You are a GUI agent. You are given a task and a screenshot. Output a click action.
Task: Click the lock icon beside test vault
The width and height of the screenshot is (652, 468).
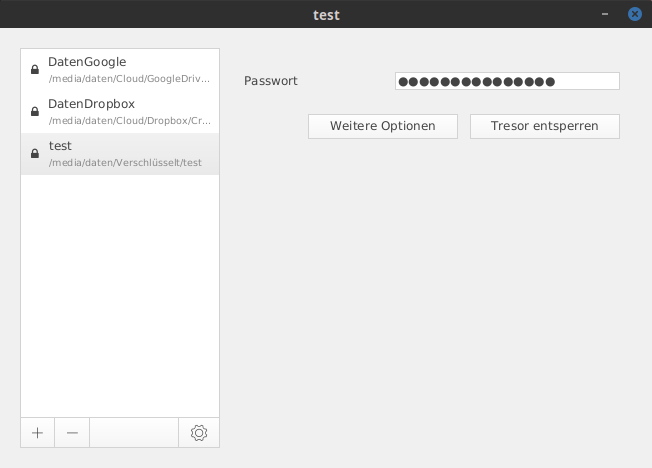tap(35, 154)
